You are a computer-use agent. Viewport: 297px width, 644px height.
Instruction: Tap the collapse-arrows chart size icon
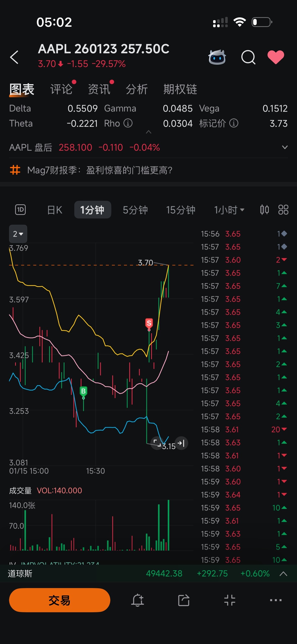(230, 600)
